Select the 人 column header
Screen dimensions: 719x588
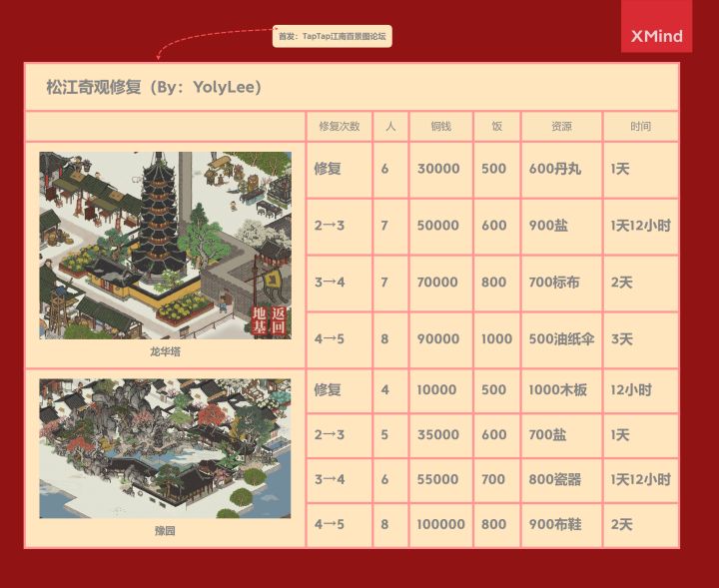click(390, 126)
